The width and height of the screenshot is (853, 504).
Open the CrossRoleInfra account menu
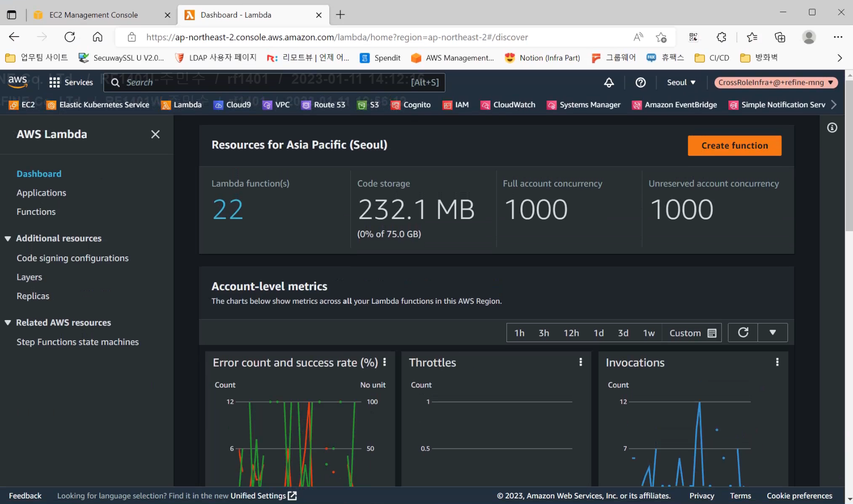776,82
